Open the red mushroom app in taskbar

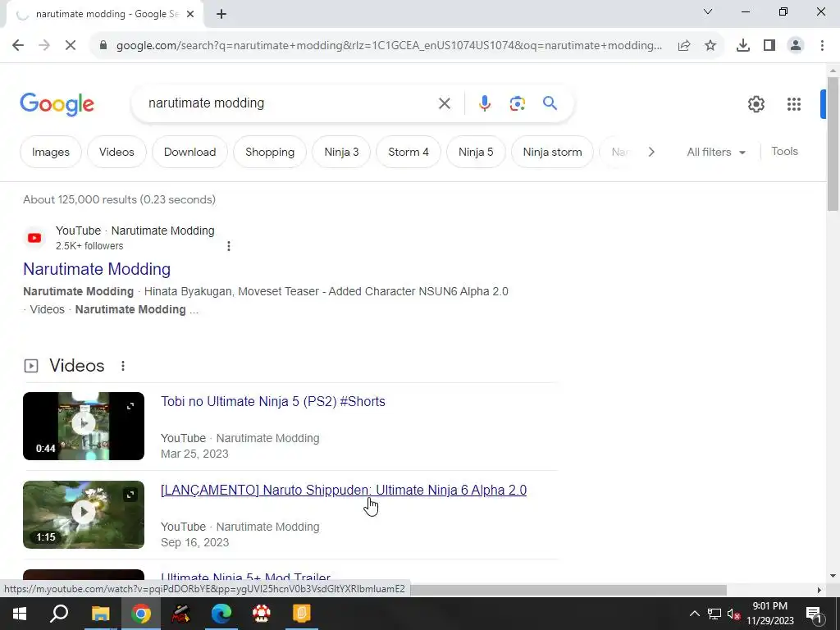(262, 614)
